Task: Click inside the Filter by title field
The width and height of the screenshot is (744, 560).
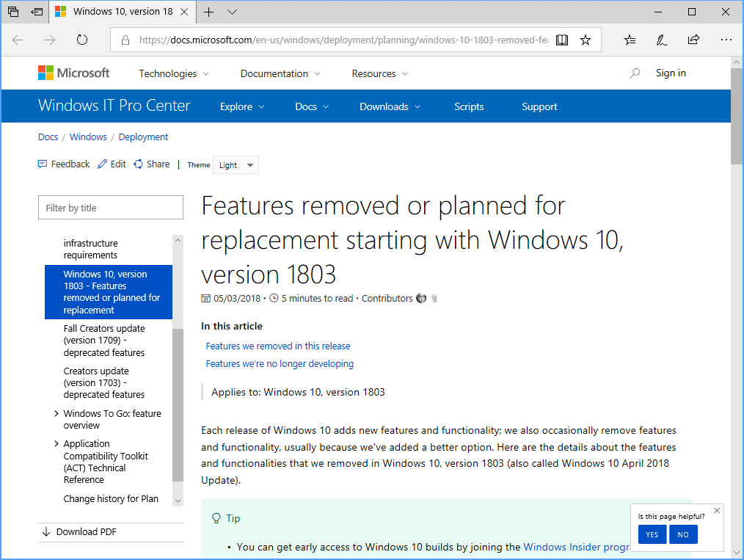Action: 110,207
